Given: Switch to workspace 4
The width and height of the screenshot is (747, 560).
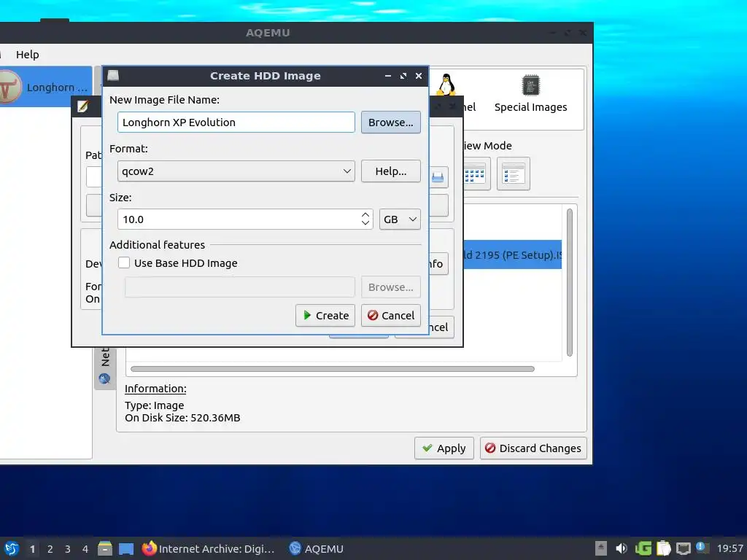Looking at the screenshot, I should click(85, 549).
